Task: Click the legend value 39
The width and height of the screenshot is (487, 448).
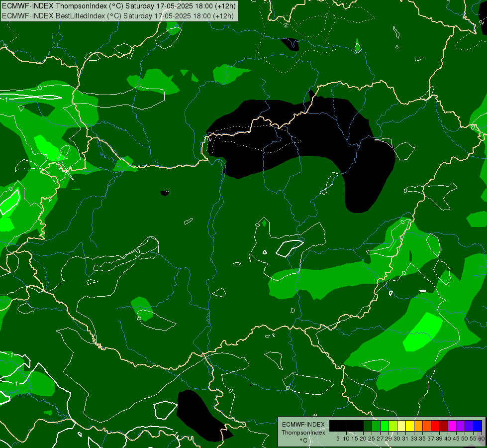Action: pyautogui.click(x=439, y=439)
